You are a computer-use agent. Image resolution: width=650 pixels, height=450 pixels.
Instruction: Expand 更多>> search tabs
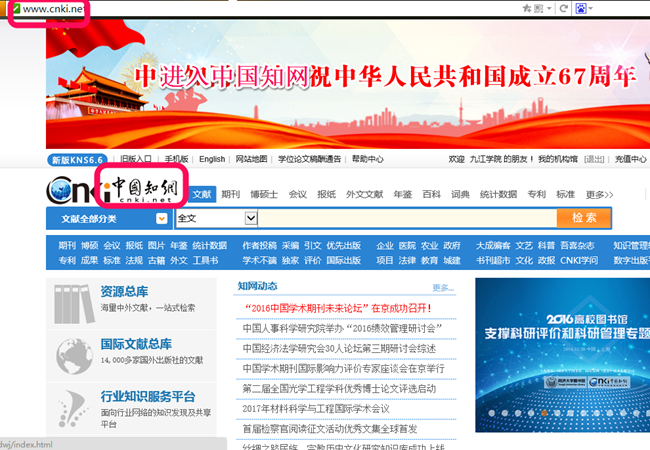(x=599, y=195)
